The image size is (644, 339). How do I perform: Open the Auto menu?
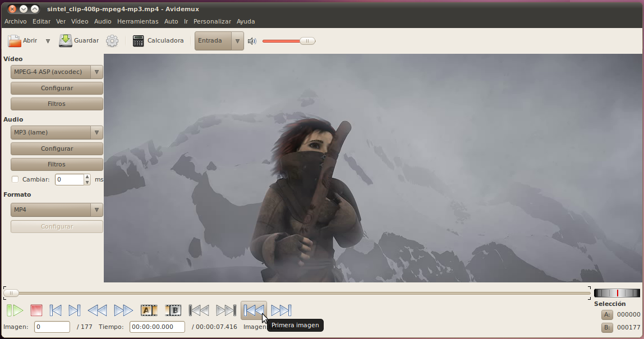[x=171, y=21]
